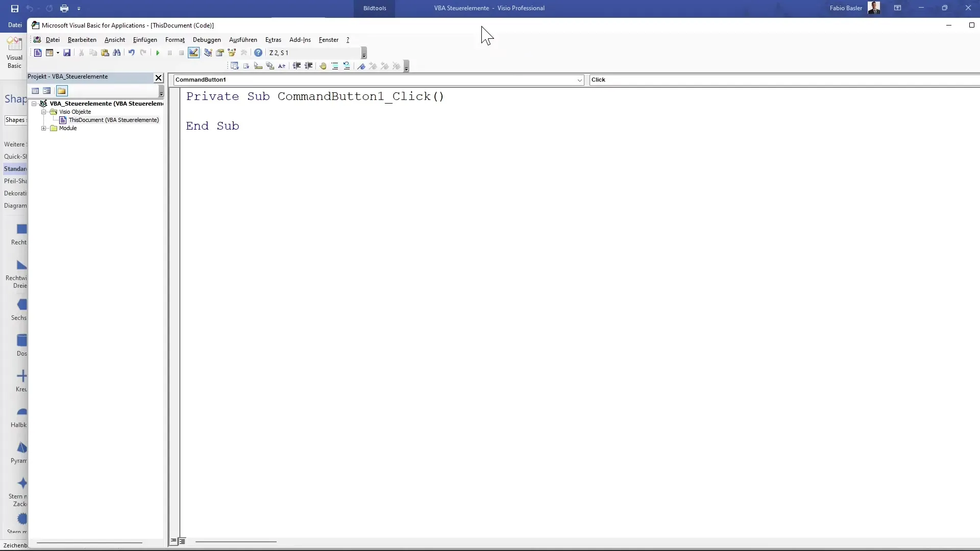980x551 pixels.
Task: Outdent the selected code lines
Action: (x=308, y=66)
